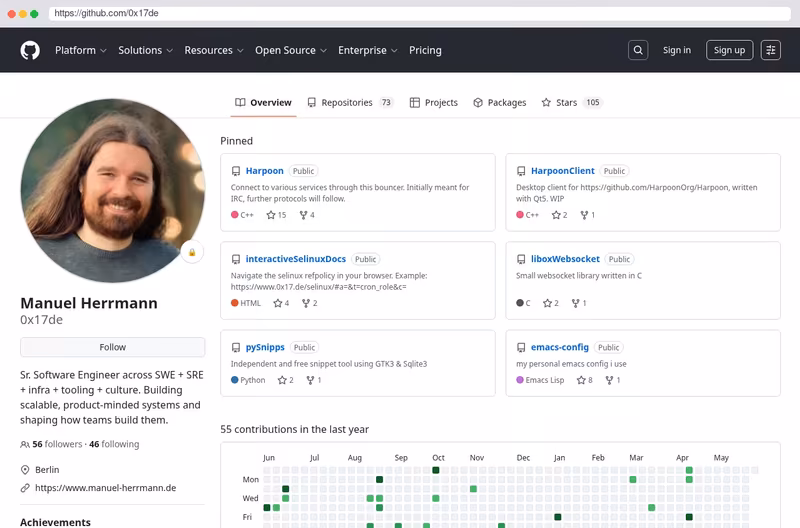Switch to the Packages tab

(499, 103)
